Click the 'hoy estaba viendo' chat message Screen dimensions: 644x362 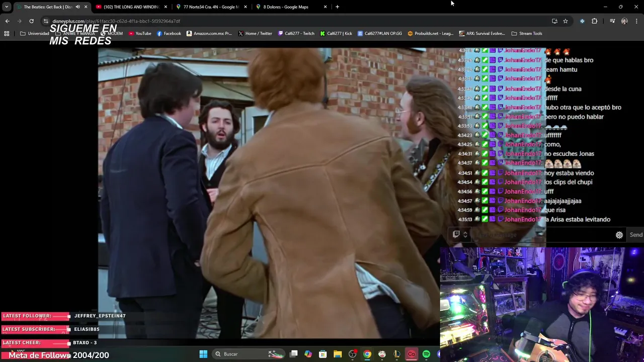[569, 173]
